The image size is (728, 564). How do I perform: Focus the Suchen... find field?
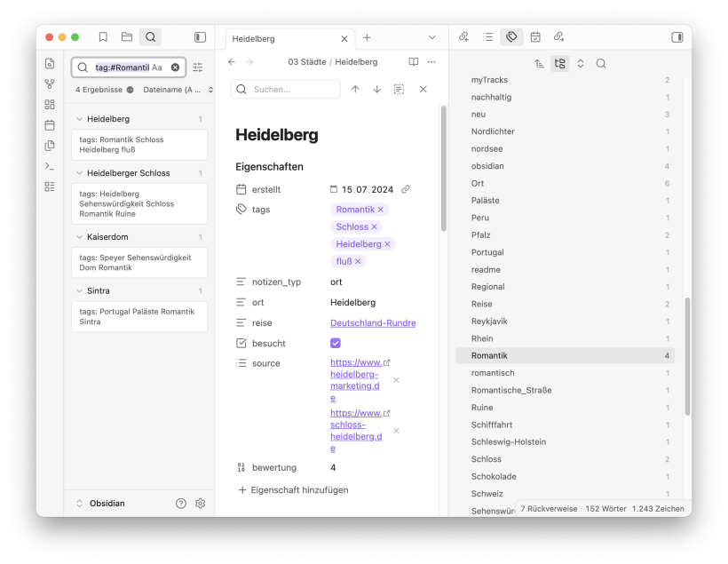point(286,89)
